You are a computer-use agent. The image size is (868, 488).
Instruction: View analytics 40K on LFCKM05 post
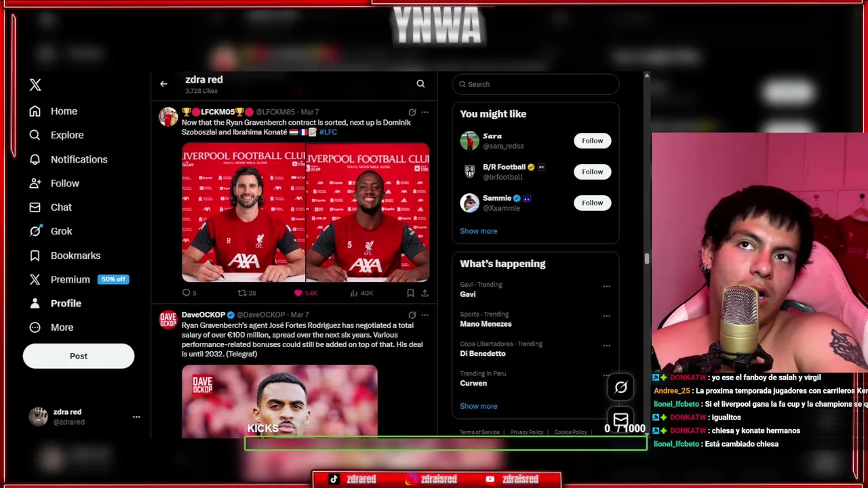(x=361, y=293)
